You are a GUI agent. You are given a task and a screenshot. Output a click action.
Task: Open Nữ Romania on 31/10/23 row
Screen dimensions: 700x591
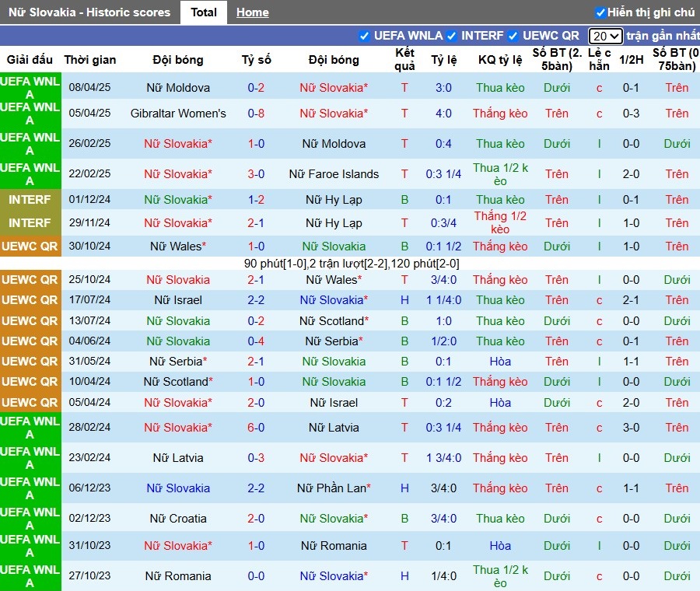click(x=334, y=546)
